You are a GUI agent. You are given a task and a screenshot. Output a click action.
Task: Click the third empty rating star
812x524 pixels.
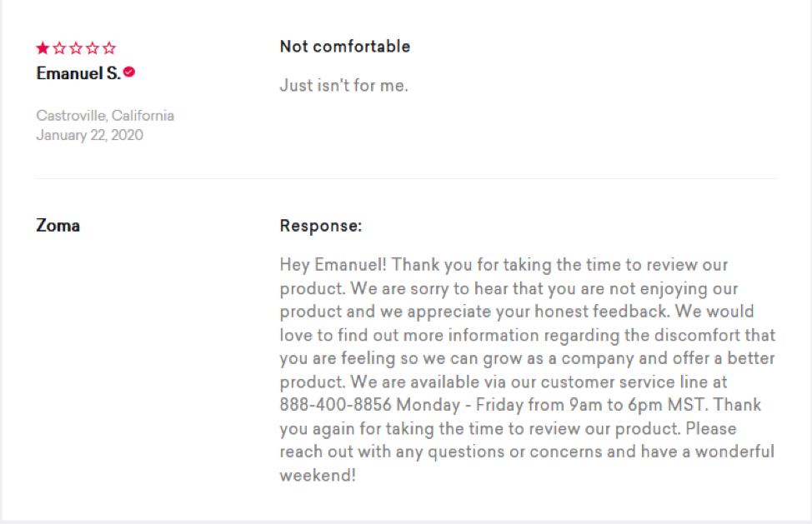coord(76,48)
